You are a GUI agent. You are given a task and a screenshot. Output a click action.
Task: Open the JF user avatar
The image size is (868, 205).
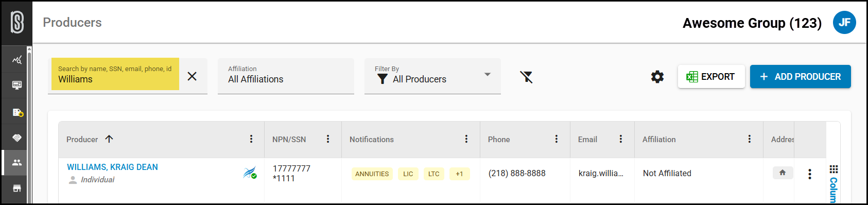(844, 23)
